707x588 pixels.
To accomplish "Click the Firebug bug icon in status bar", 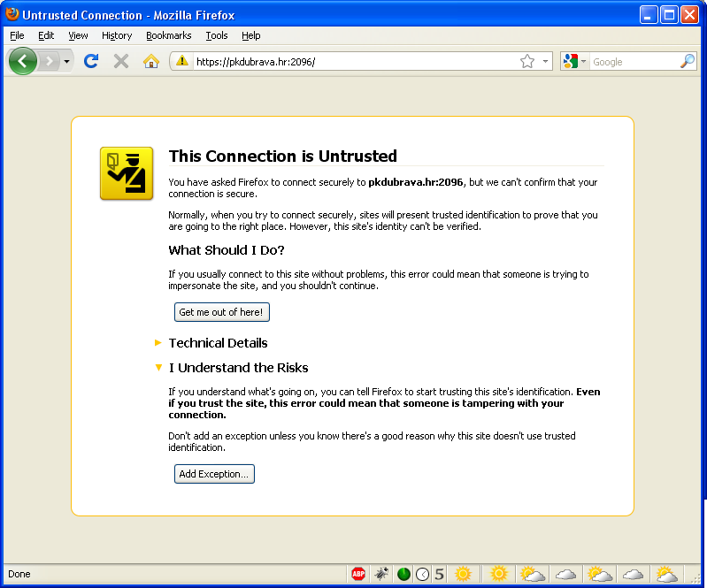I will [x=381, y=574].
